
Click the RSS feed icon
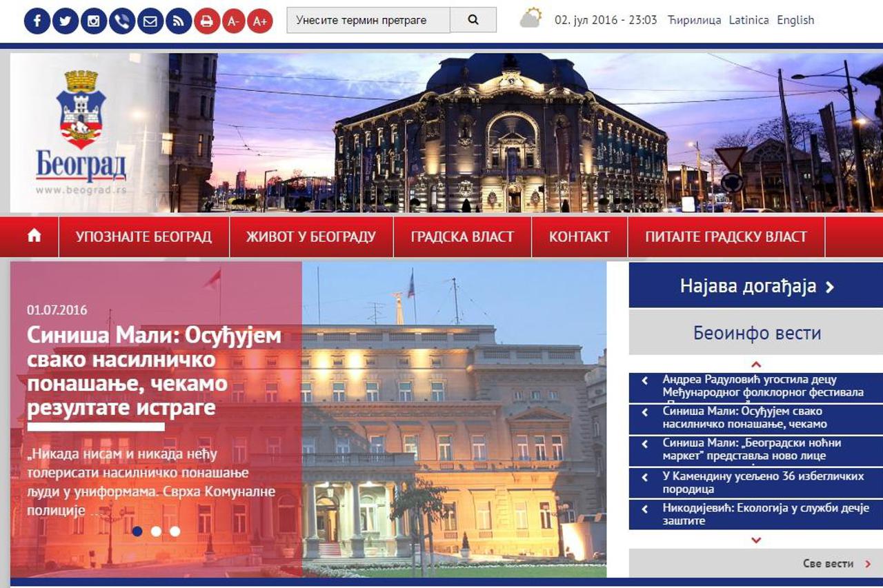pos(179,21)
